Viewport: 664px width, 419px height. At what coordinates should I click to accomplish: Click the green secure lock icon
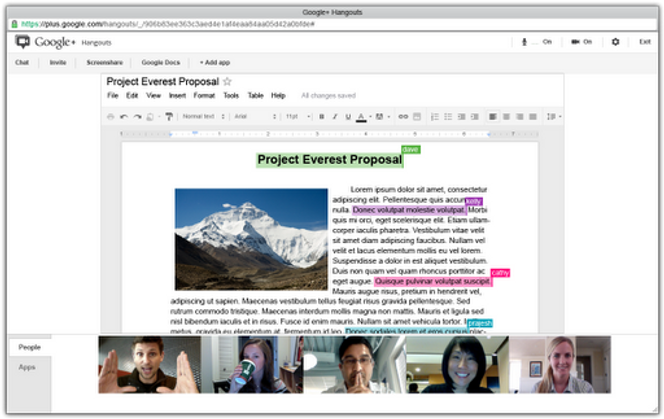point(14,24)
